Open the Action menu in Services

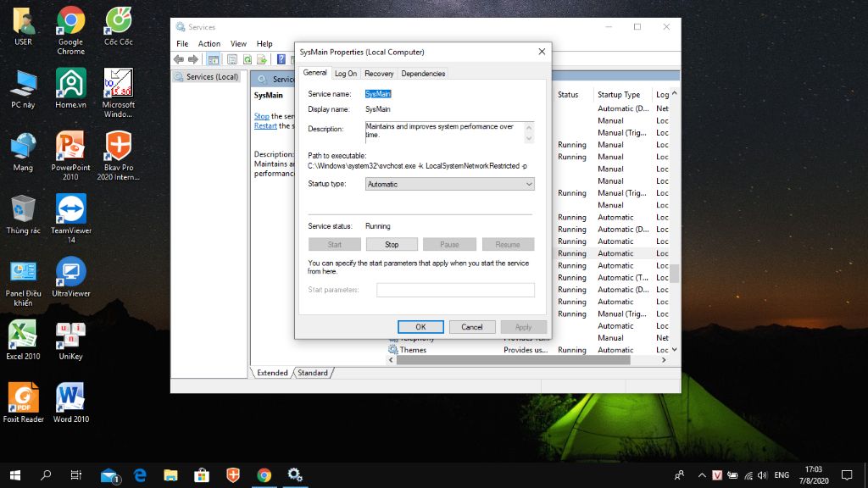209,44
